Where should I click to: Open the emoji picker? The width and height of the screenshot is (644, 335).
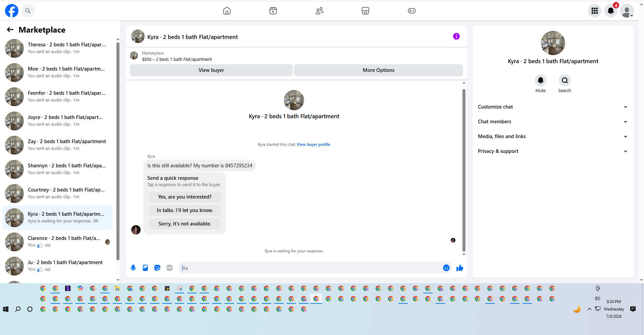(x=446, y=268)
